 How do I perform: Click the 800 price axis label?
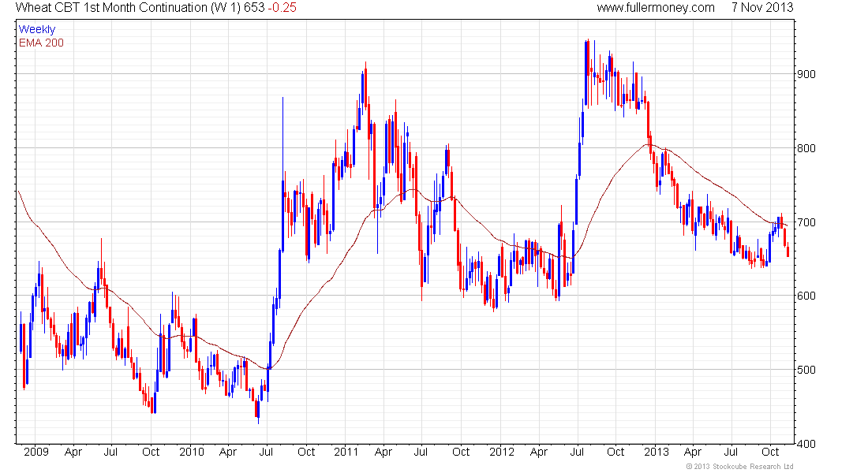click(x=806, y=148)
